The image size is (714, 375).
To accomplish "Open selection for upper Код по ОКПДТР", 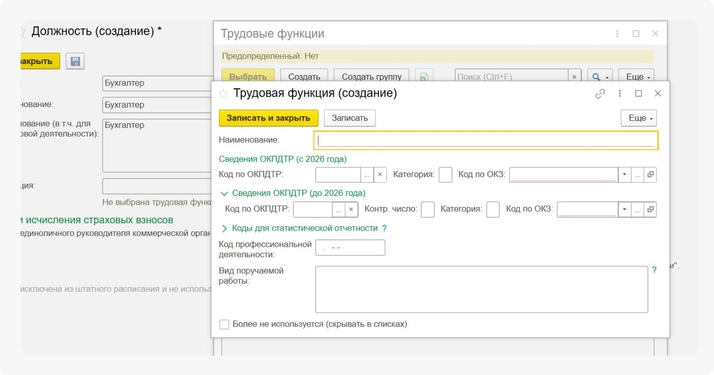I will [x=367, y=174].
